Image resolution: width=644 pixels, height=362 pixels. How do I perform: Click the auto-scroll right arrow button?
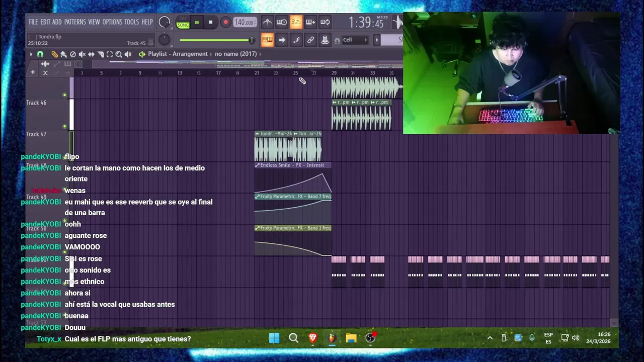[282, 40]
